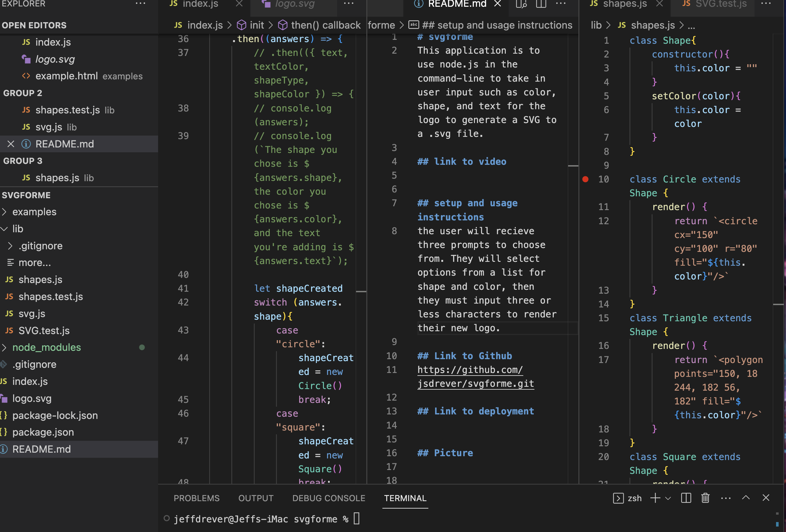786x532 pixels.
Task: Split the README editor right
Action: (541, 4)
